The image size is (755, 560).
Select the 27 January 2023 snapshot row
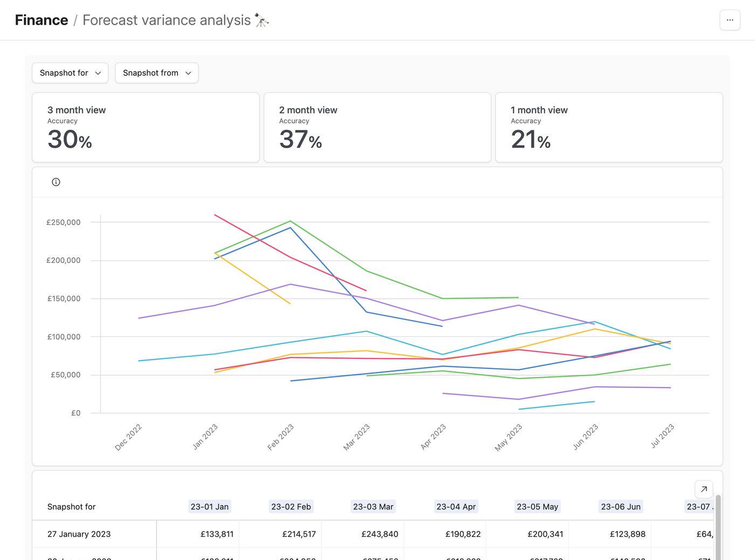click(x=79, y=534)
